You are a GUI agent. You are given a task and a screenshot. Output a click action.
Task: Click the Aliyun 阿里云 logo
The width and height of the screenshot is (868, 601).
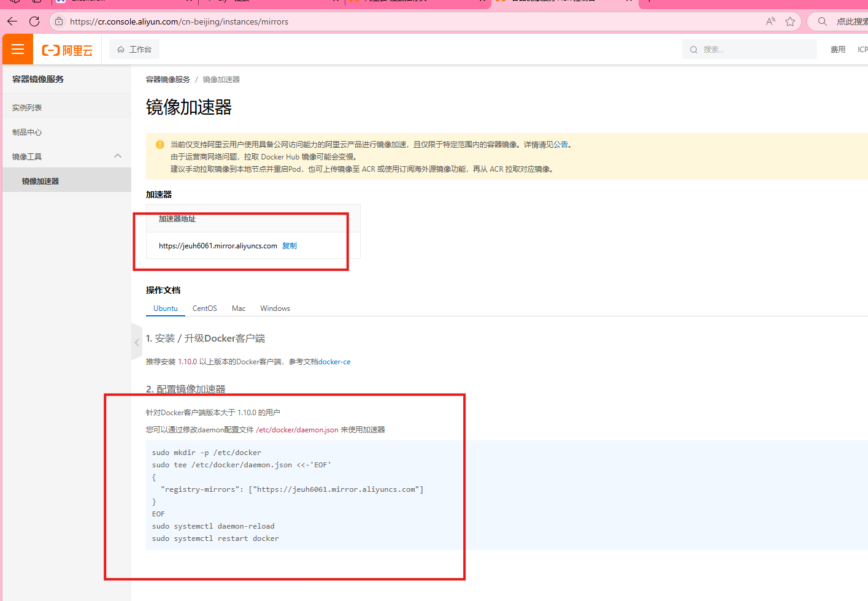click(67, 50)
